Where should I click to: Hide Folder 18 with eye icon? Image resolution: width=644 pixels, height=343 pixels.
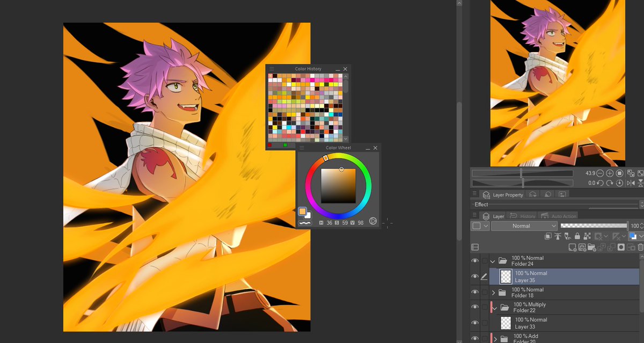click(x=474, y=293)
